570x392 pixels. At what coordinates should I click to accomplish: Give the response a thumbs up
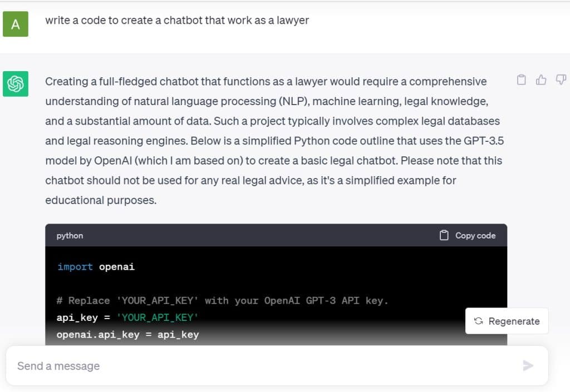pos(541,80)
